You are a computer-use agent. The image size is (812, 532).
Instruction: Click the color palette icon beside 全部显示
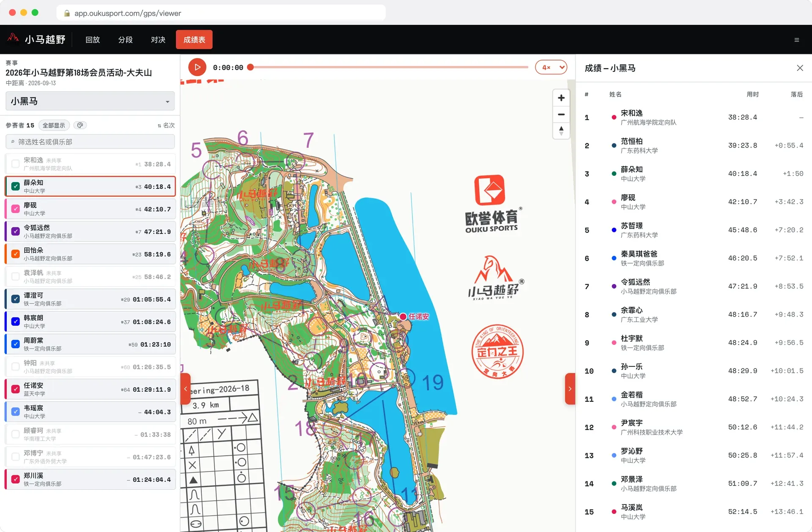[80, 125]
